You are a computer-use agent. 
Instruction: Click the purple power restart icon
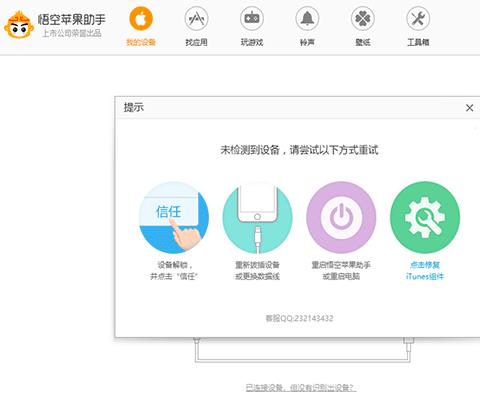point(341,217)
